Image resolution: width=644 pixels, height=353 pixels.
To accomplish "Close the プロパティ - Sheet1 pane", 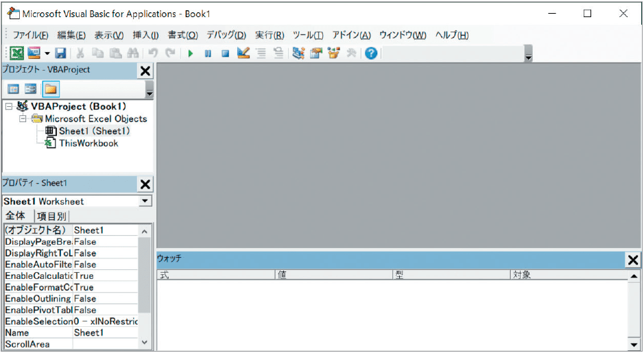I will [145, 184].
